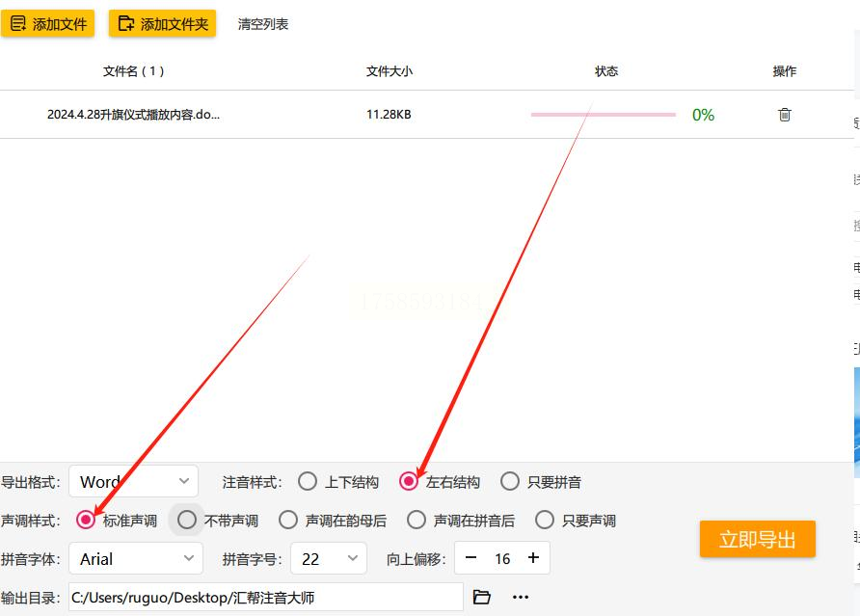Click the 状态 column header
Screen dimensions: 860x616
coord(606,70)
